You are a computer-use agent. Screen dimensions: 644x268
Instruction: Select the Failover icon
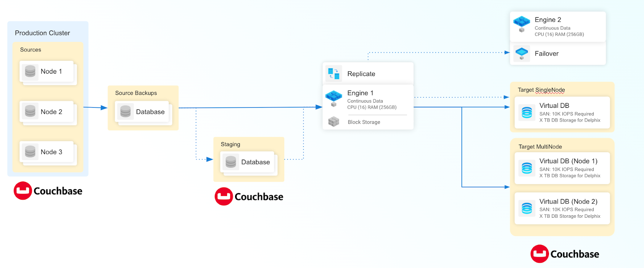coord(522,54)
